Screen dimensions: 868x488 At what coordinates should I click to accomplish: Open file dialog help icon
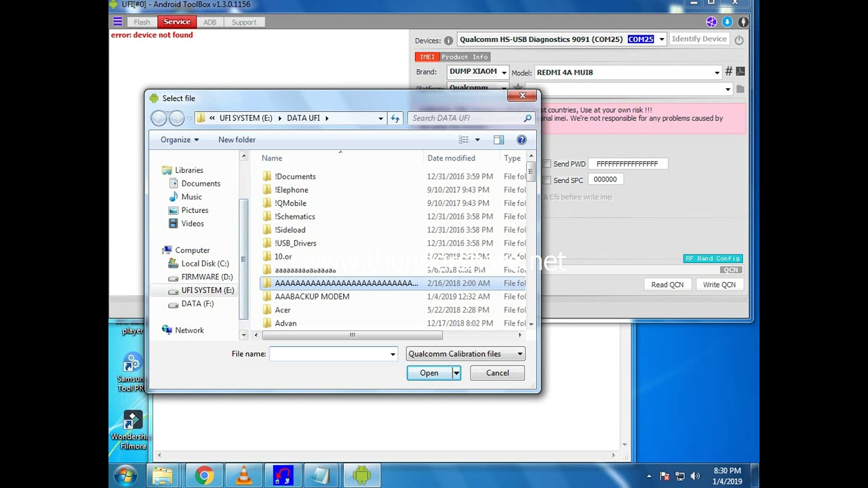[x=521, y=140]
